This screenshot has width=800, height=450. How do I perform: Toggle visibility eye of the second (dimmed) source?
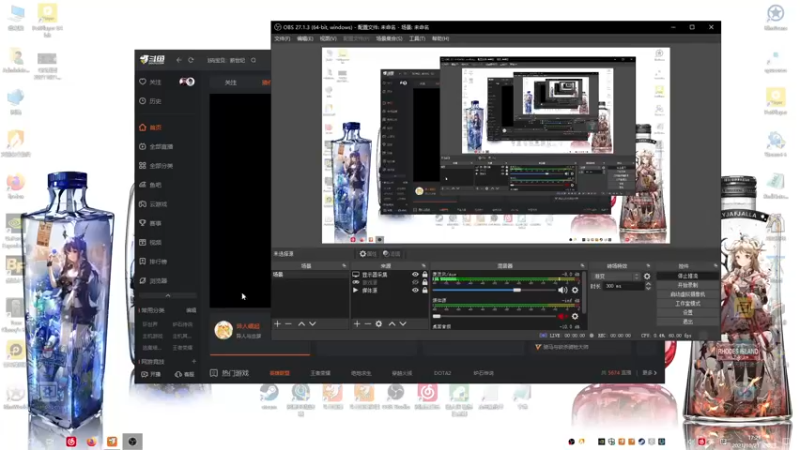click(415, 282)
